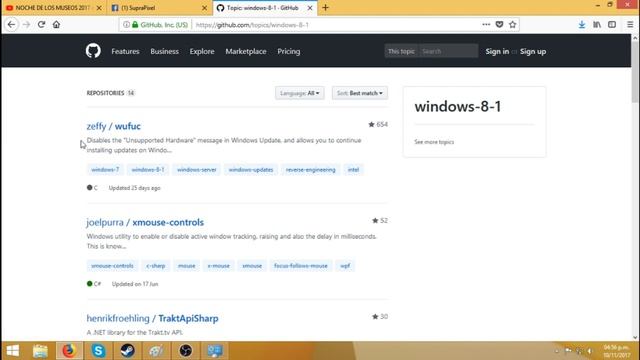The image size is (640, 360).
Task: Click the star count on xmouse-controls
Action: pyautogui.click(x=380, y=220)
